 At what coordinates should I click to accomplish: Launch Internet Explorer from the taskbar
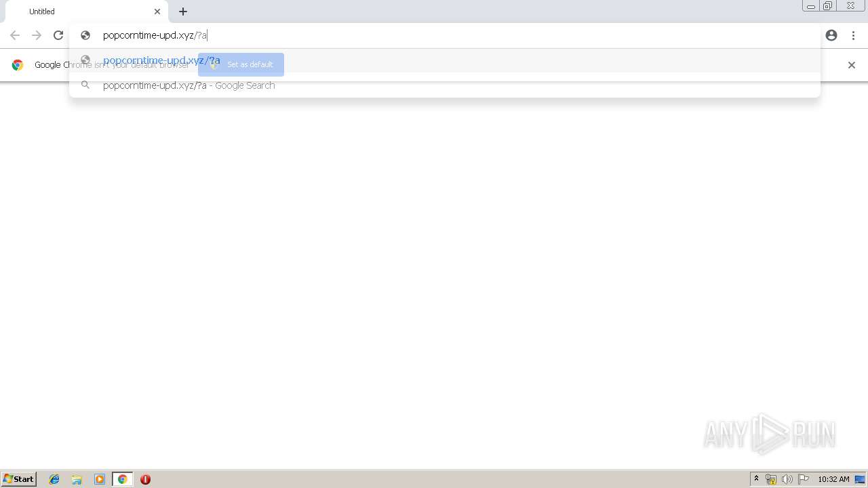[x=54, y=479]
